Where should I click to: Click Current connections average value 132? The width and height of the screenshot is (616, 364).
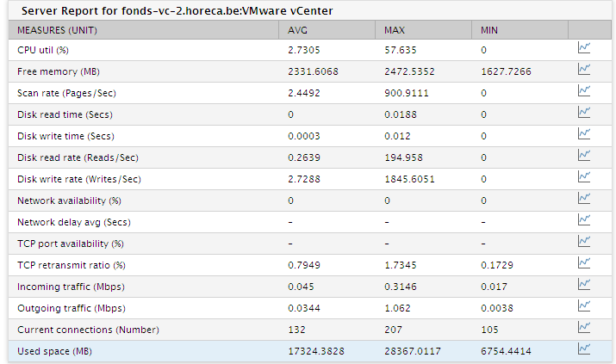(x=296, y=330)
